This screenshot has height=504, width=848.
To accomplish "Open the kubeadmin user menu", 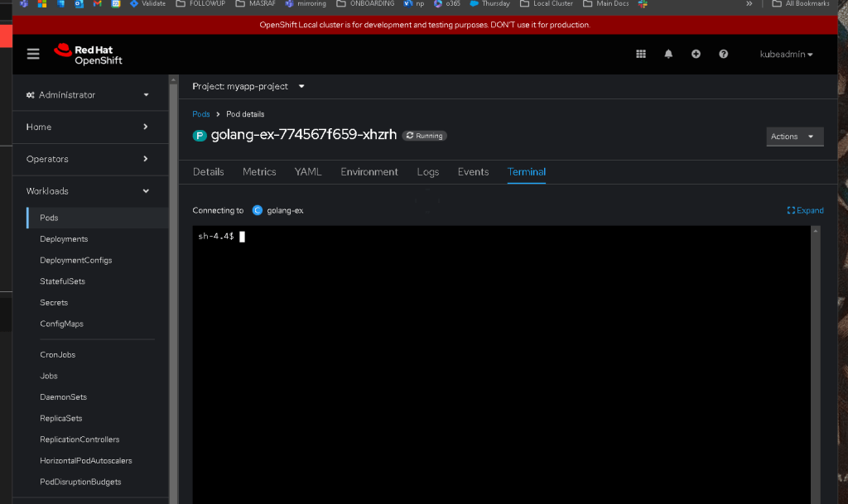I will [x=787, y=55].
